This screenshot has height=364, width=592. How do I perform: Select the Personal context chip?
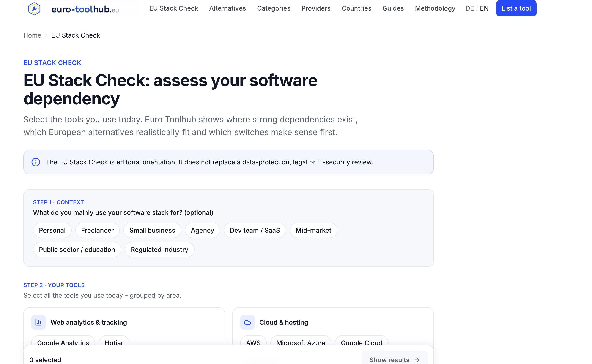pos(52,230)
